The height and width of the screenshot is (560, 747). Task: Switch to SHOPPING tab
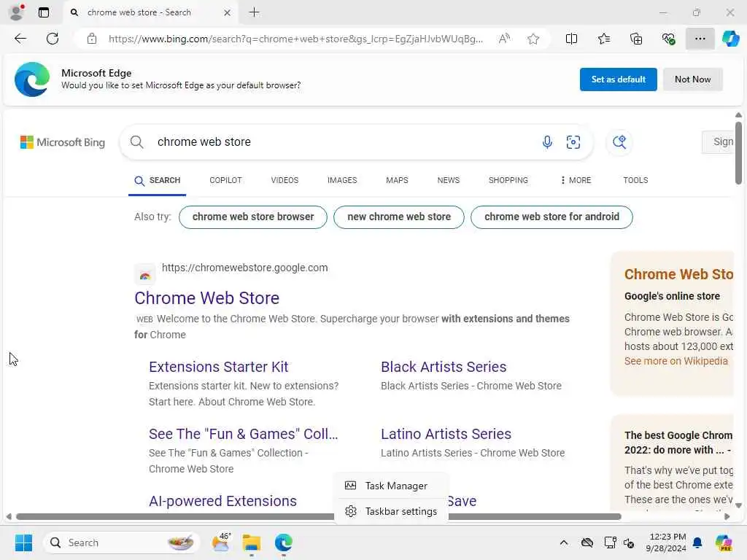coord(508,181)
